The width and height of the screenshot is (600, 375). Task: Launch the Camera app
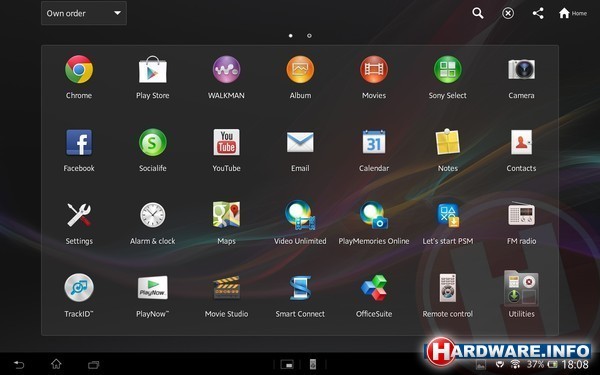[x=522, y=70]
